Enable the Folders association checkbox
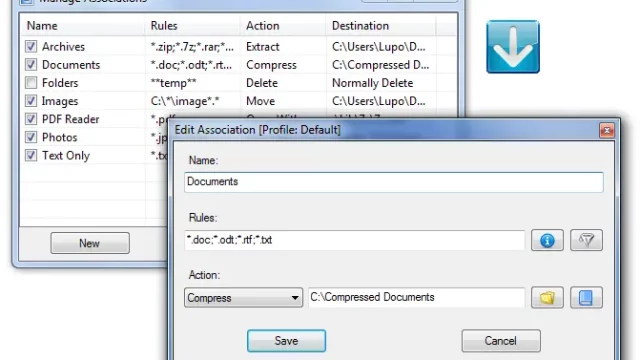The height and width of the screenshot is (360, 640). pyautogui.click(x=31, y=83)
